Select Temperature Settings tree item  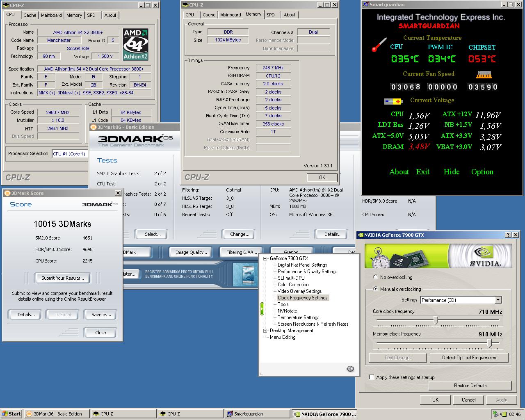[299, 317]
